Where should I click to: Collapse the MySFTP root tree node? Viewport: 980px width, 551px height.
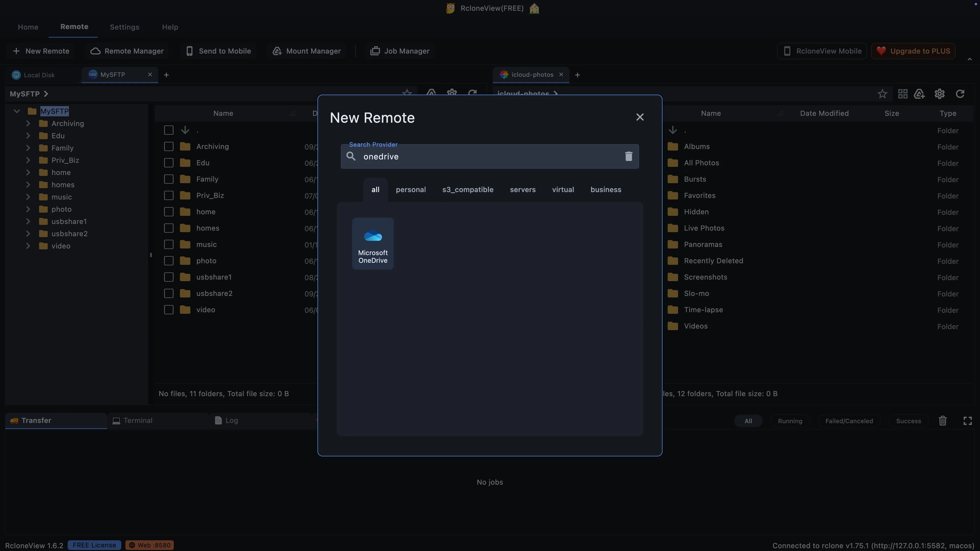pyautogui.click(x=17, y=111)
